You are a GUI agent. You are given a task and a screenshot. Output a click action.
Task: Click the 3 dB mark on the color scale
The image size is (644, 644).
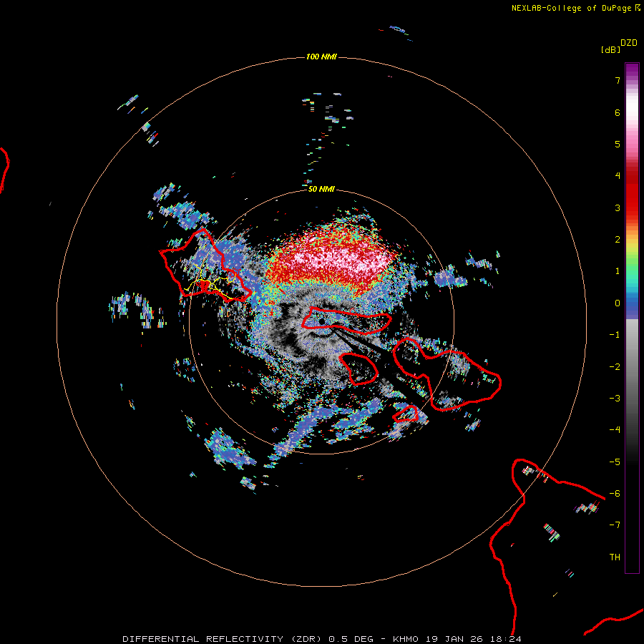point(618,208)
